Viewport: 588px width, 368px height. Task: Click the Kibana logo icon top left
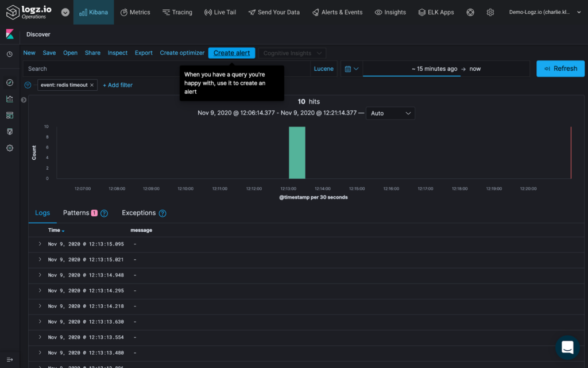coord(9,34)
